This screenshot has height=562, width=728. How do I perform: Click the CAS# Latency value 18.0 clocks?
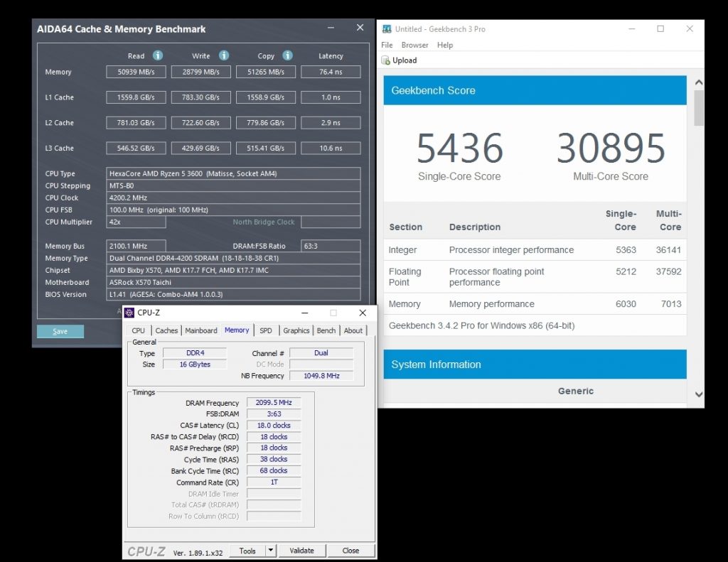[x=274, y=425]
